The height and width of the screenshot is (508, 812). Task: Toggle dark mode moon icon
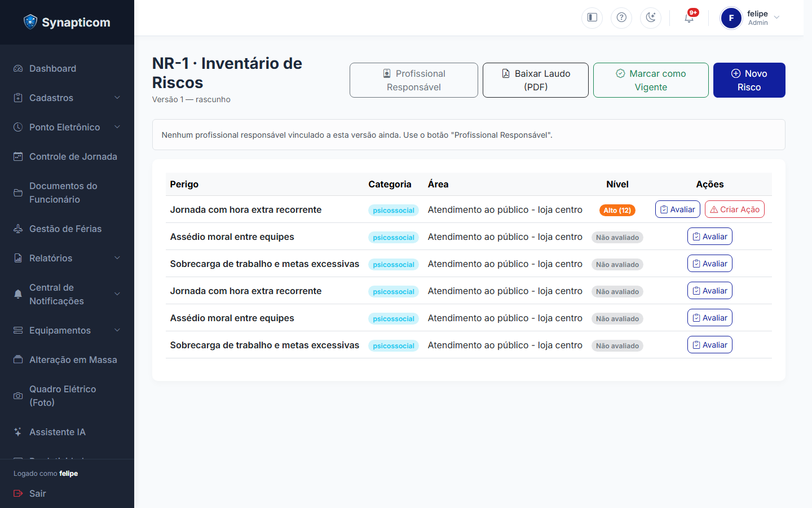651,17
